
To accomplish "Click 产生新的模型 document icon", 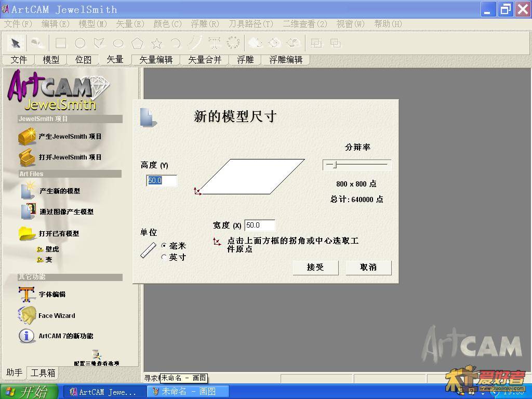I will 28,191.
